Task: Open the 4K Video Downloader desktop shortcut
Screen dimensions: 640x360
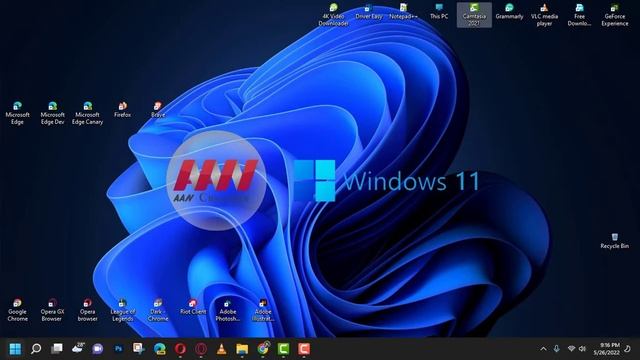Action: point(333,15)
